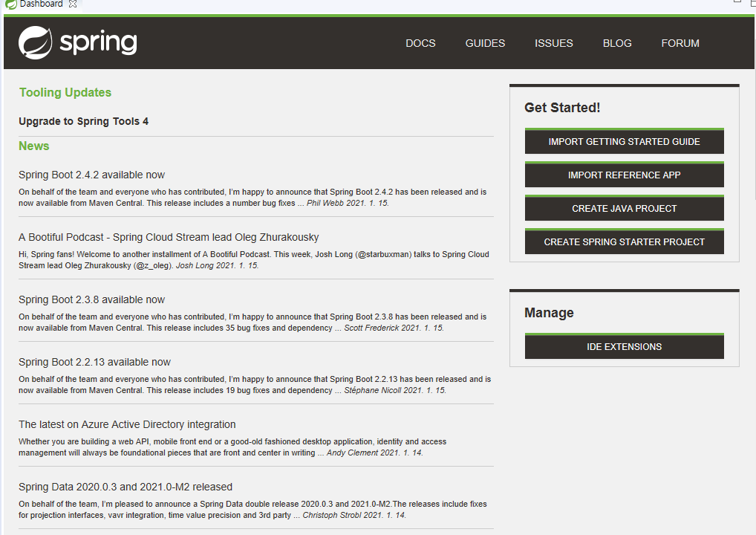Open Spring Data 2020.0.3 and 2021.0-M2 article
Image resolution: width=756 pixels, height=535 pixels.
[126, 487]
